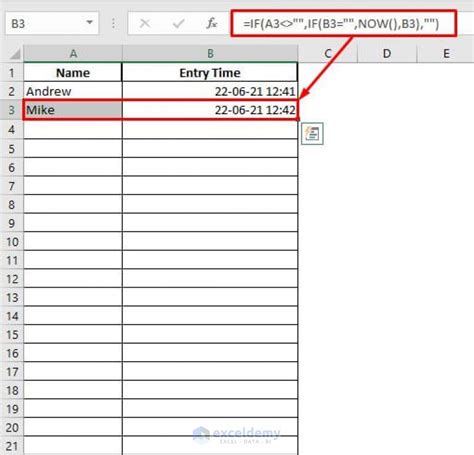
Task: Click the Name Box showing B3
Action: 52,23
